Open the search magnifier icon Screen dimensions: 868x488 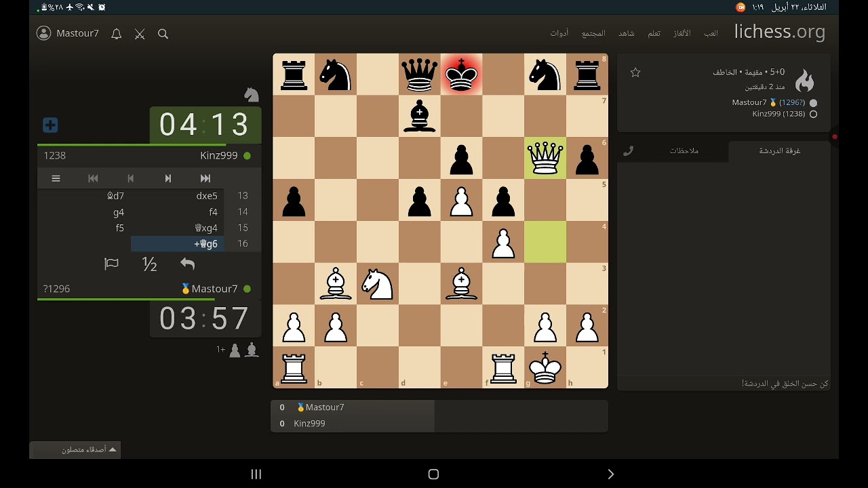[163, 34]
